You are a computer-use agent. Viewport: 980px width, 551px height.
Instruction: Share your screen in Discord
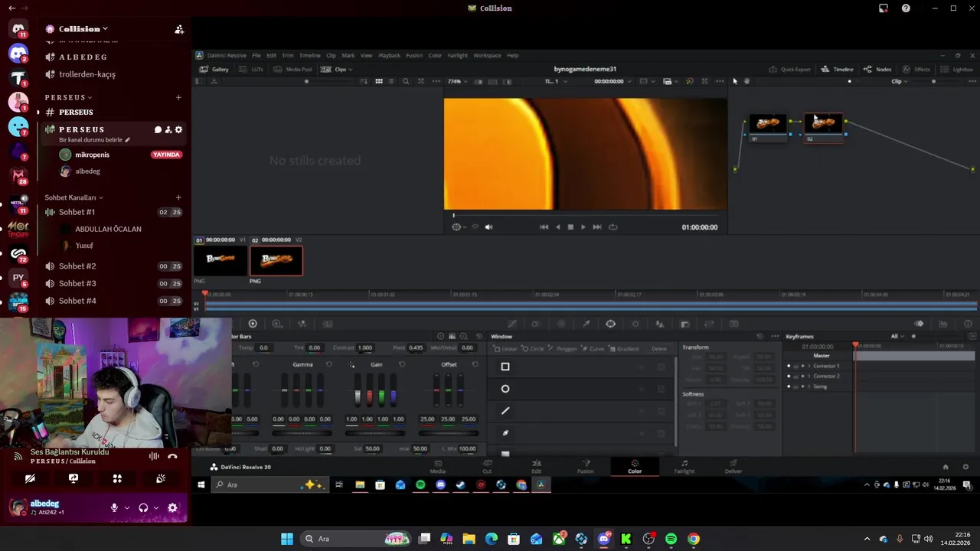(x=73, y=478)
